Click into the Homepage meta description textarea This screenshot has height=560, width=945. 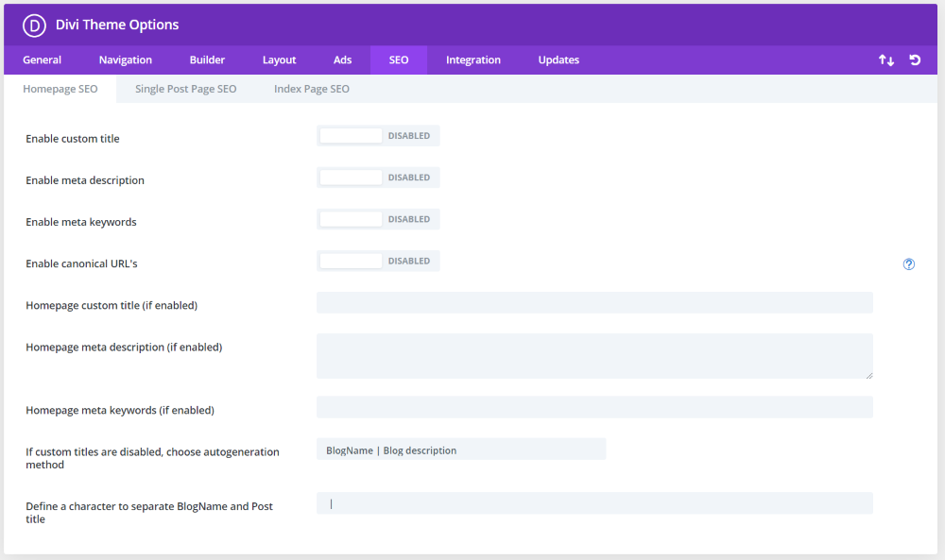pos(594,356)
